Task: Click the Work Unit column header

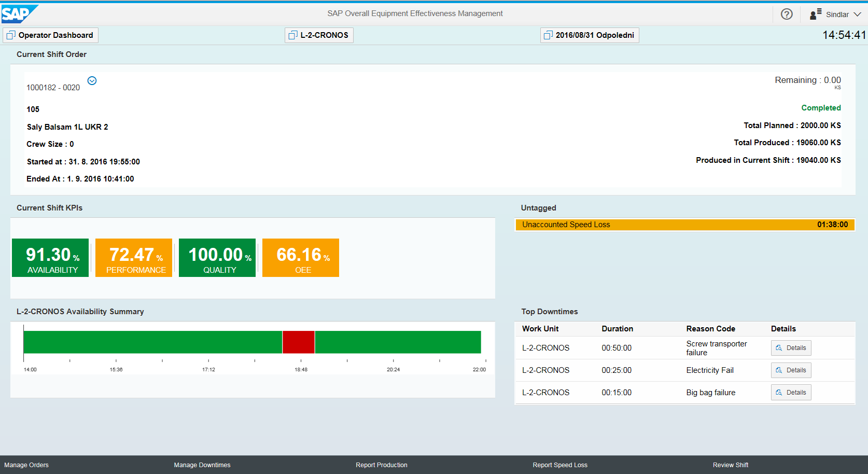Action: (x=540, y=329)
